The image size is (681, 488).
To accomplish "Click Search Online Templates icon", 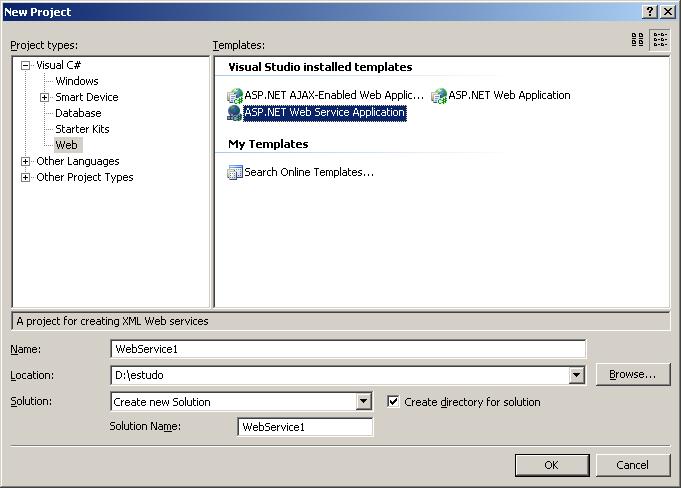I will (235, 172).
